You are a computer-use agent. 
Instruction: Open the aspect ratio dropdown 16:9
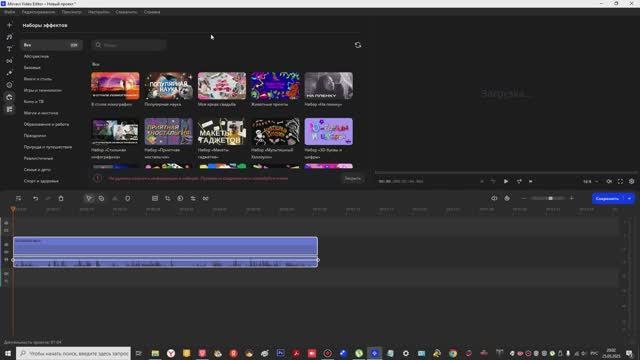pos(590,182)
